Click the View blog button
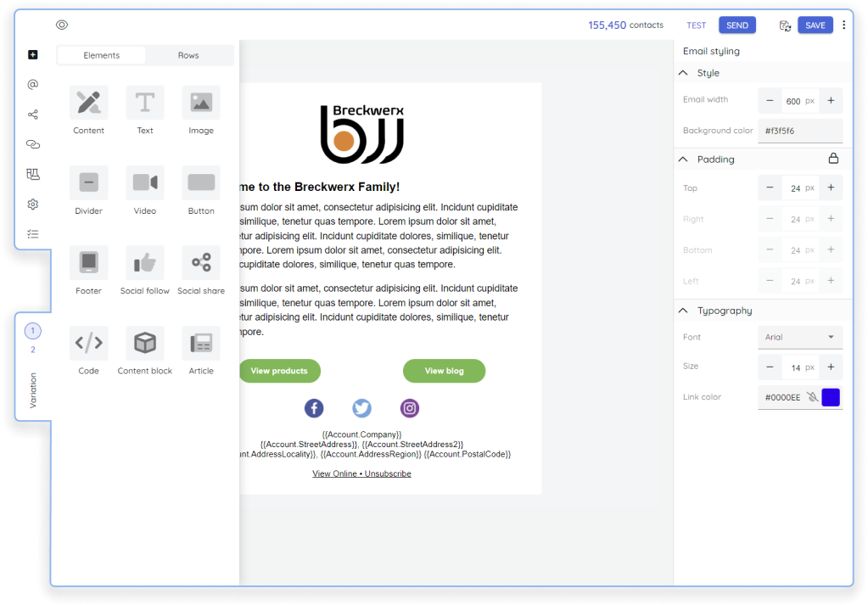The image size is (868, 605). (x=444, y=371)
